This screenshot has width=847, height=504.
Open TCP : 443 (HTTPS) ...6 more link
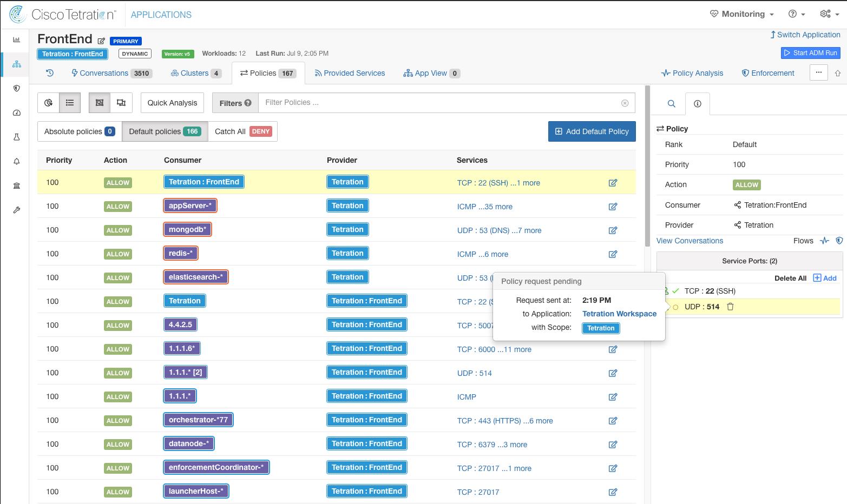505,421
